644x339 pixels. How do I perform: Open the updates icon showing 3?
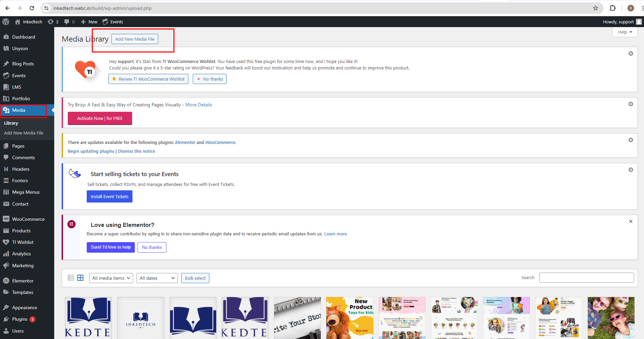pyautogui.click(x=50, y=22)
